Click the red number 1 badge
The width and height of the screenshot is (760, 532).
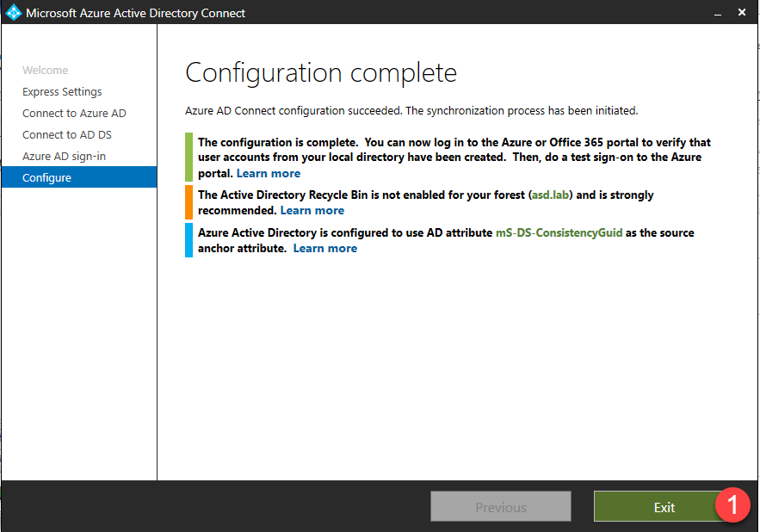pos(732,505)
